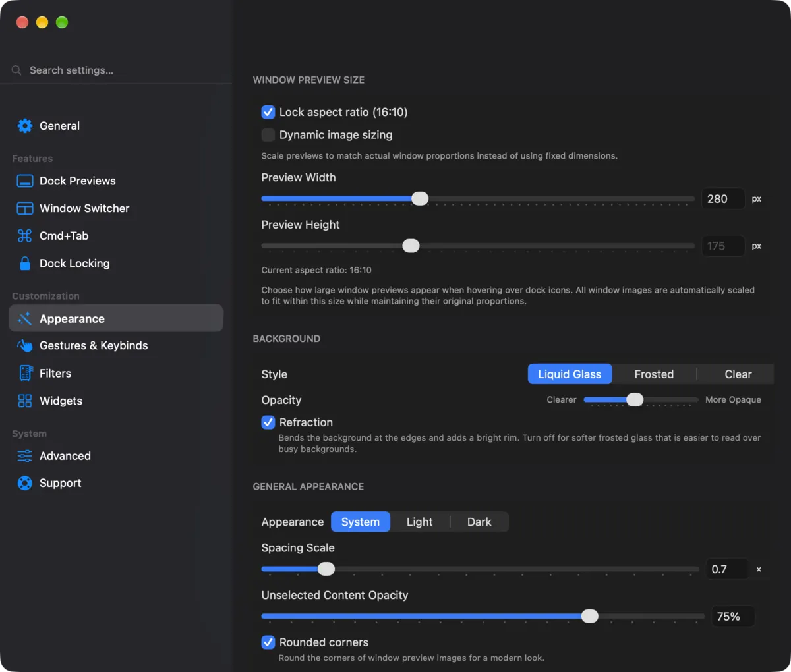Click the WINDOW PREVIEW SIZE heading

pos(308,80)
